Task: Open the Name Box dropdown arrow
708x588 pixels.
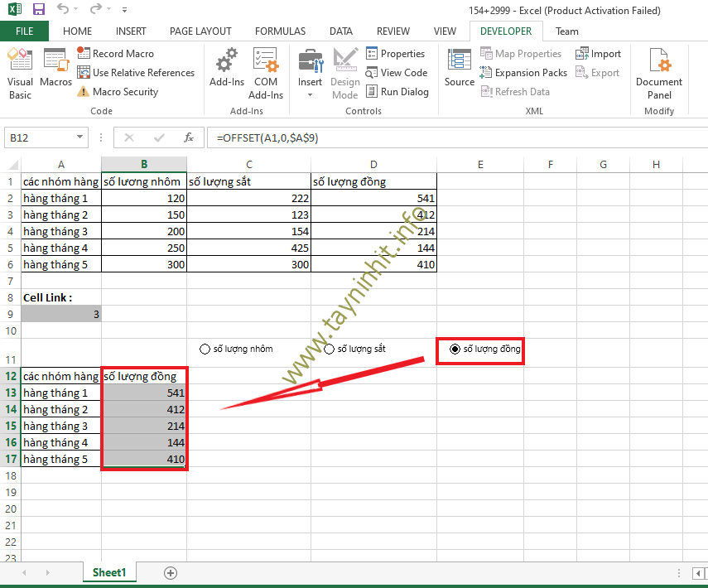Action: point(80,137)
